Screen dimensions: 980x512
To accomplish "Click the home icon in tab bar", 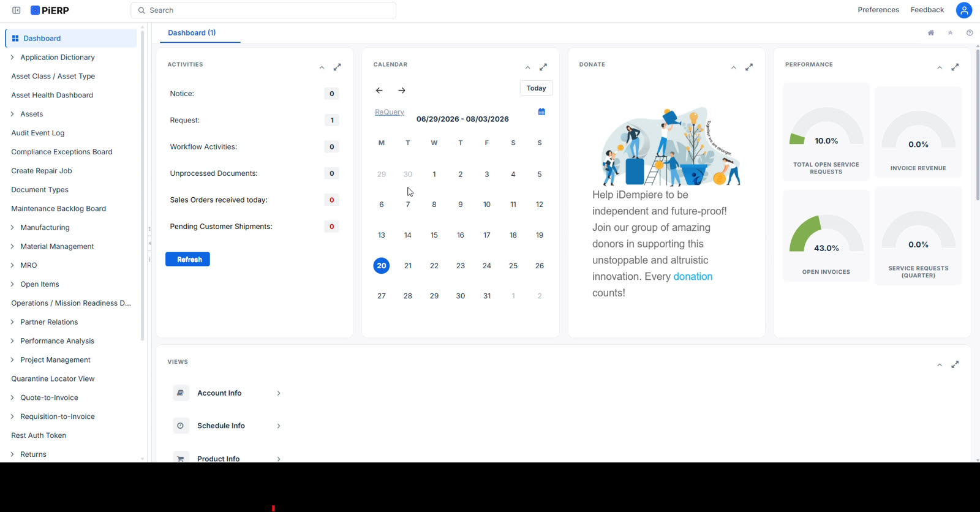I will click(931, 33).
